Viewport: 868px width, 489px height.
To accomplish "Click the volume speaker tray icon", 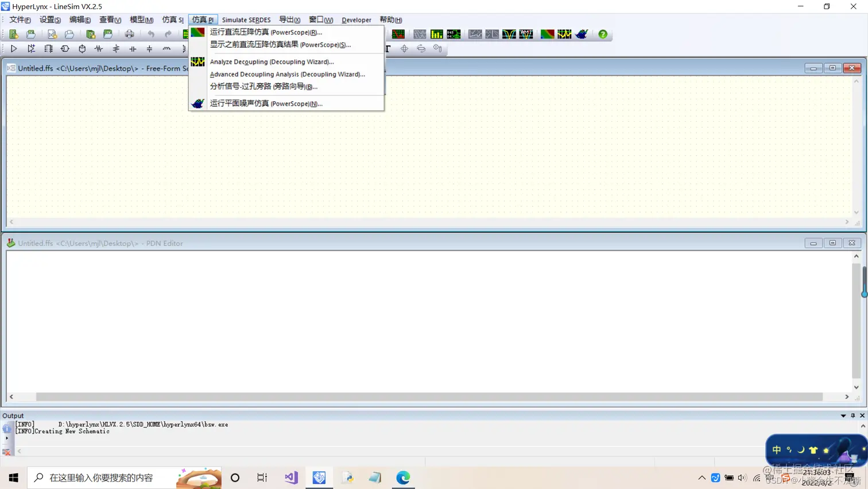I will [742, 478].
